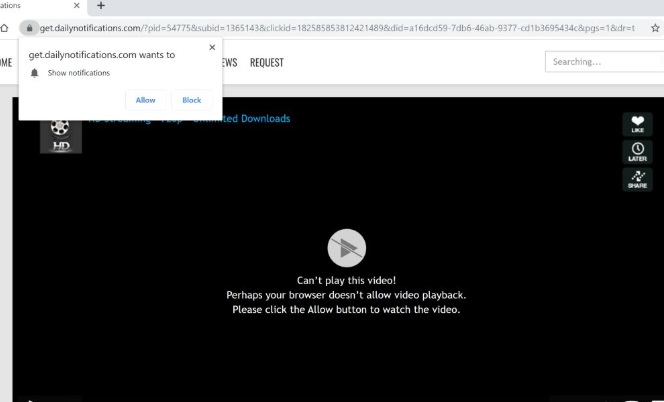Click the address bar URL
This screenshot has width=664, height=402.
pos(337,28)
